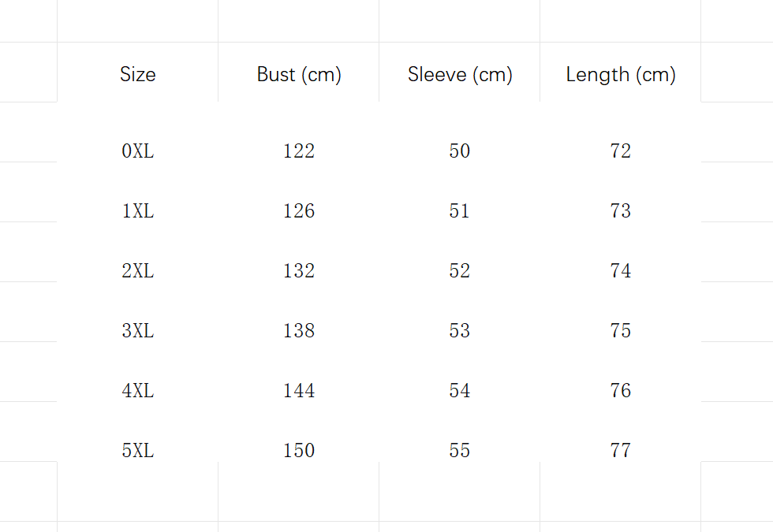This screenshot has width=773, height=532.
Task: Click the Sleeve (cm) column header
Action: (x=460, y=75)
